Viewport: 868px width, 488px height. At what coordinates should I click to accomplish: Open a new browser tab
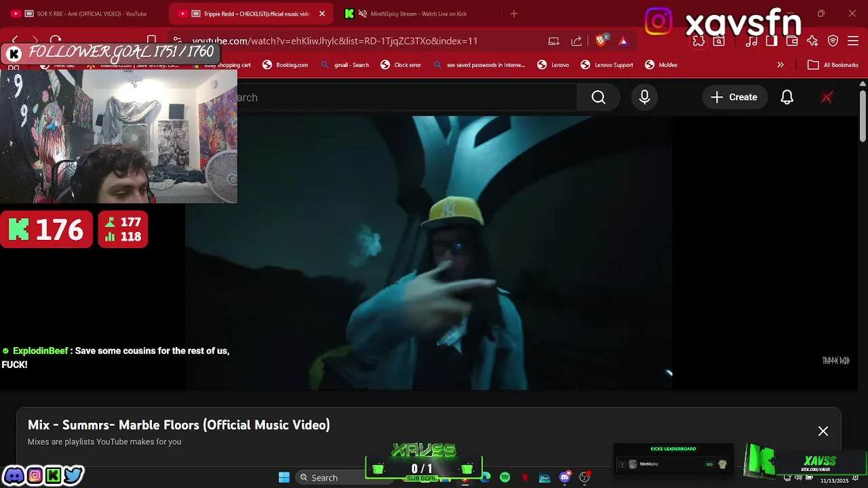point(514,14)
